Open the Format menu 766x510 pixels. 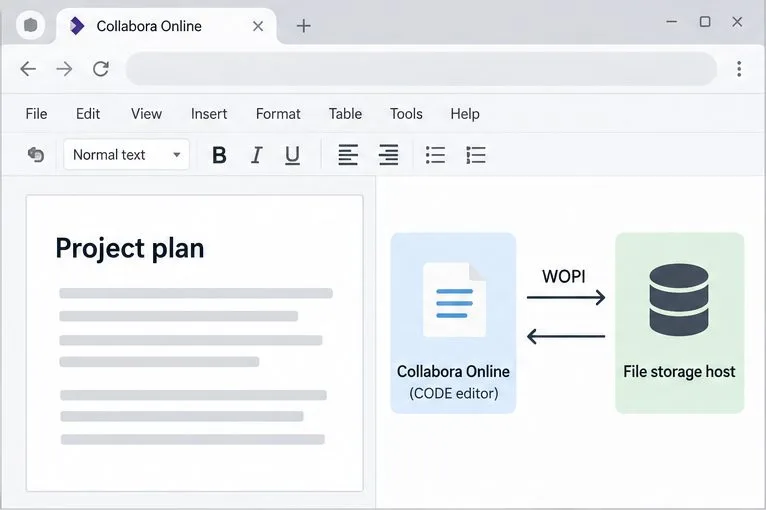pos(278,114)
